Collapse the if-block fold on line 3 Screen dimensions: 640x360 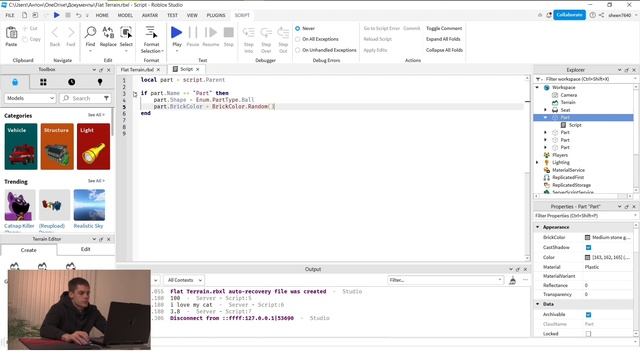pos(135,94)
